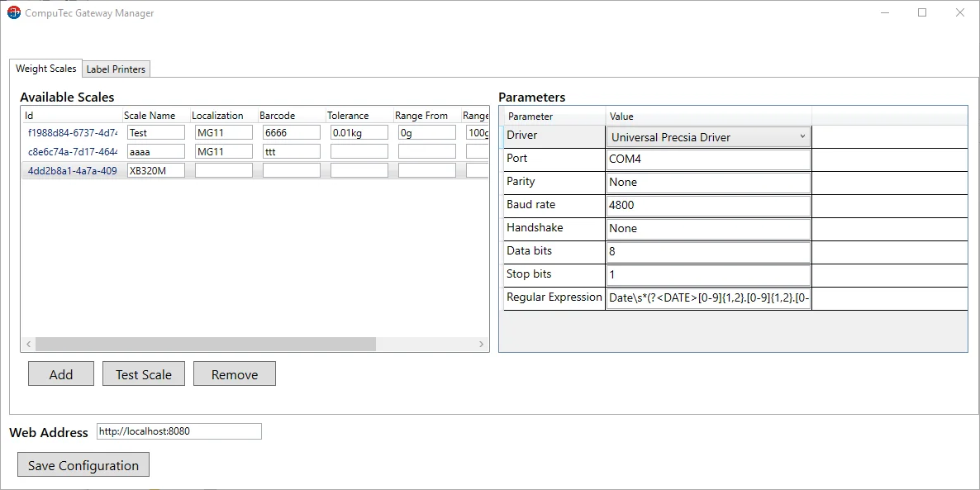Click the Web Address input field
The image size is (980, 490).
coord(178,431)
